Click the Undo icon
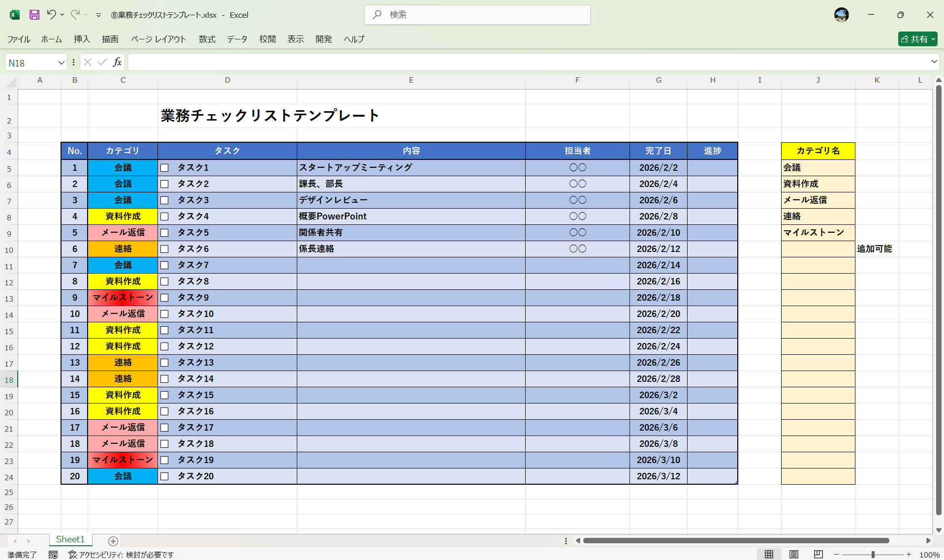The image size is (944, 560). [53, 15]
